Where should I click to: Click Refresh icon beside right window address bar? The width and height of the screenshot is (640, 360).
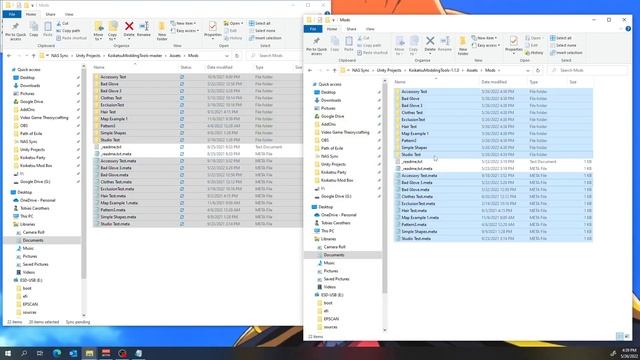pyautogui.click(x=538, y=70)
